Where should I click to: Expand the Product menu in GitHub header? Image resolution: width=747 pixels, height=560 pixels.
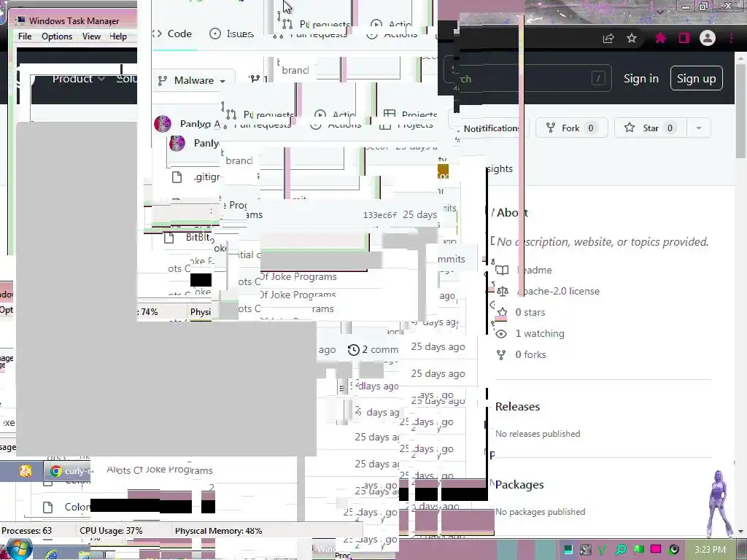(x=79, y=79)
